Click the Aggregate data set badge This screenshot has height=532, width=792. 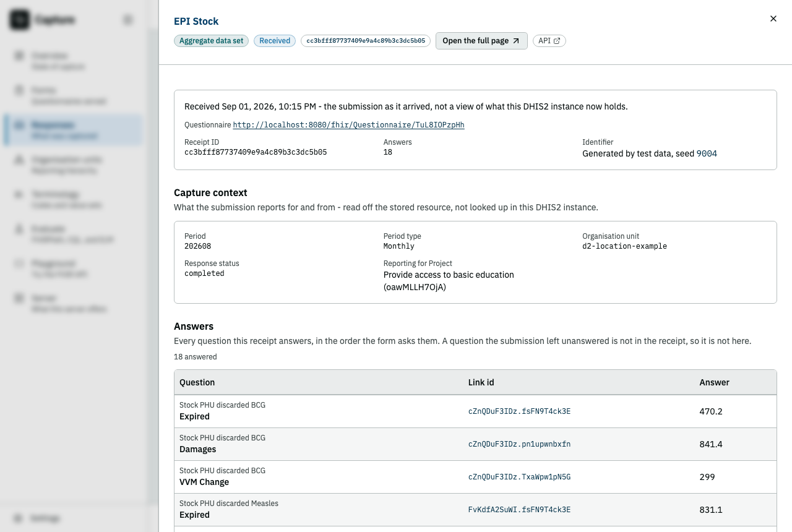(212, 41)
